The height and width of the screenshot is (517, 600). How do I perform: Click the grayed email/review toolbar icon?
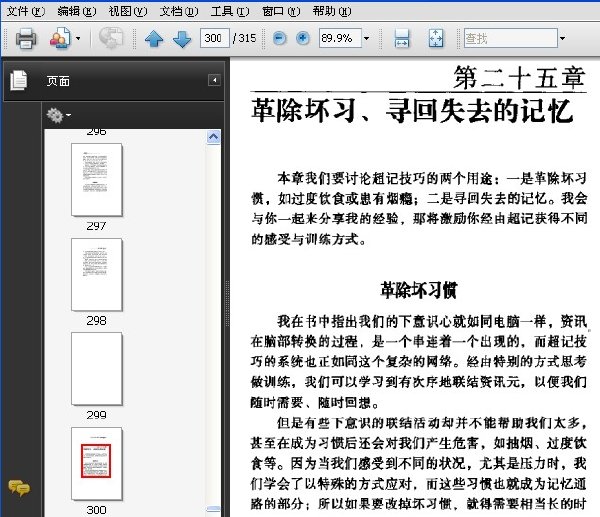(x=111, y=38)
